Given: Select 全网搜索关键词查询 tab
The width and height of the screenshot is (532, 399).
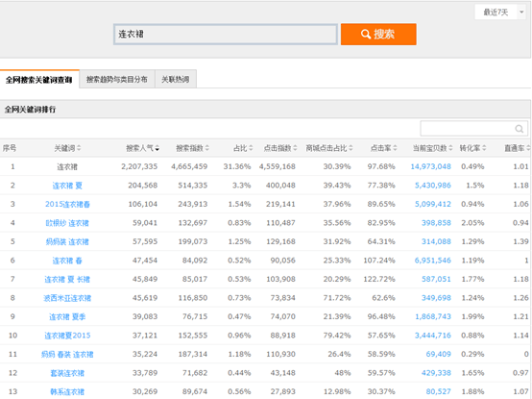Looking at the screenshot, I should (39, 80).
